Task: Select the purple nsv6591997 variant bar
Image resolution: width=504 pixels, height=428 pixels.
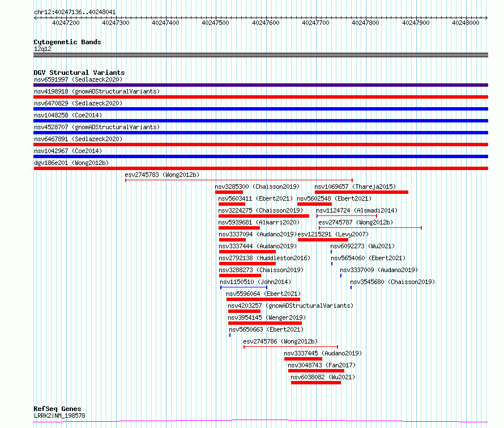Action: coord(260,85)
